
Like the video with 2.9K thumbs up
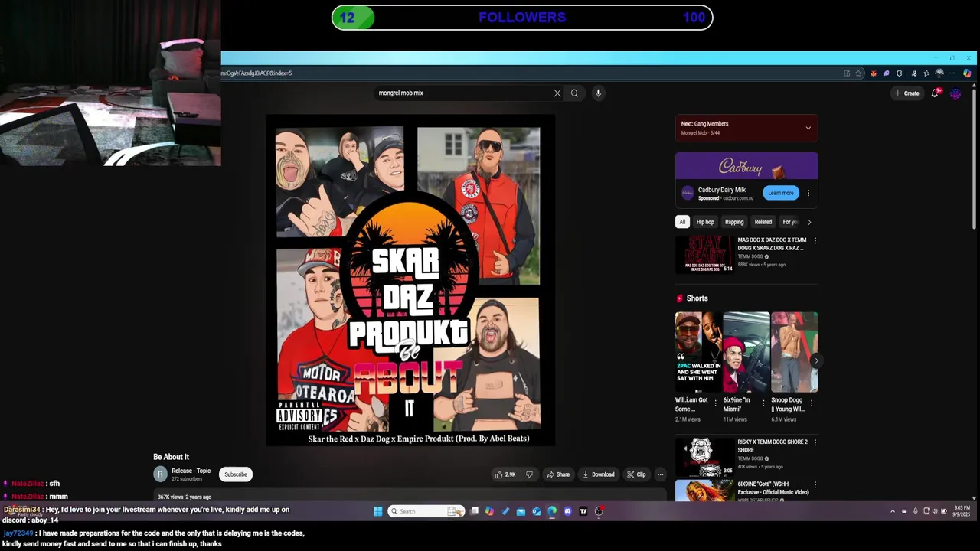click(505, 474)
